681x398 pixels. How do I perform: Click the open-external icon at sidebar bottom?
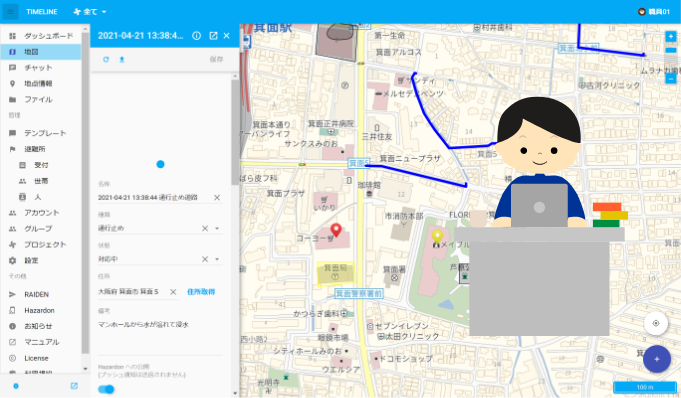(74, 386)
